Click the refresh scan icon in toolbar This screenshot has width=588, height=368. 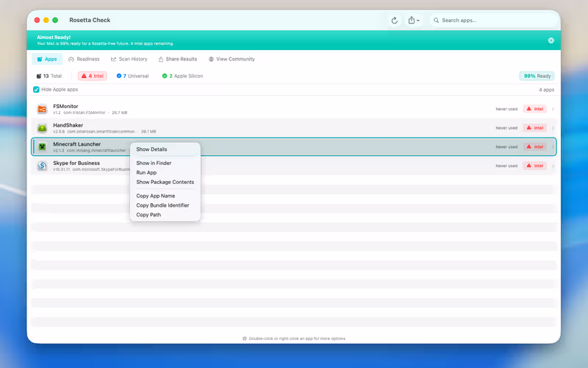point(394,21)
